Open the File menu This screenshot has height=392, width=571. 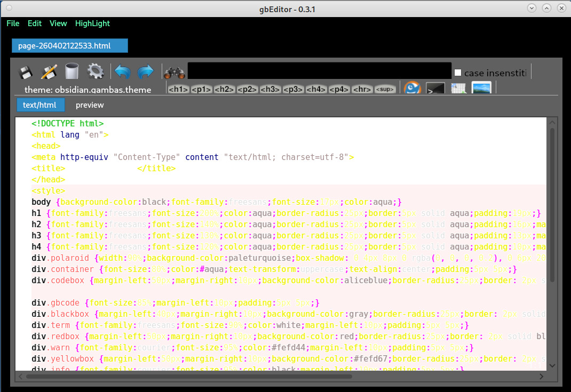point(13,23)
